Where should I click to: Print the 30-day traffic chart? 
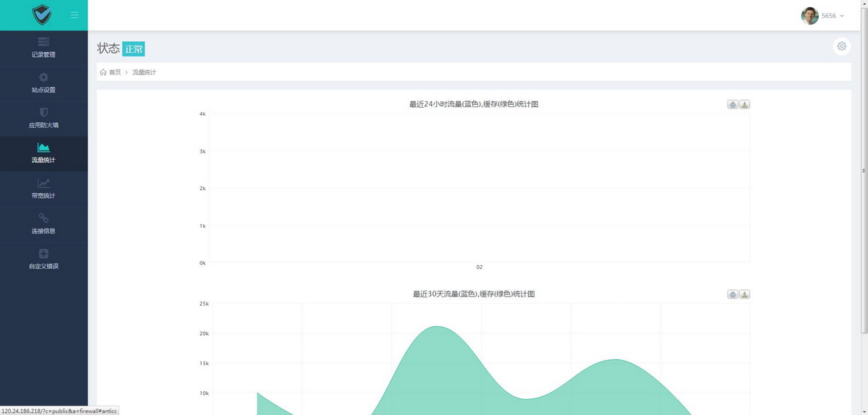[x=733, y=294]
